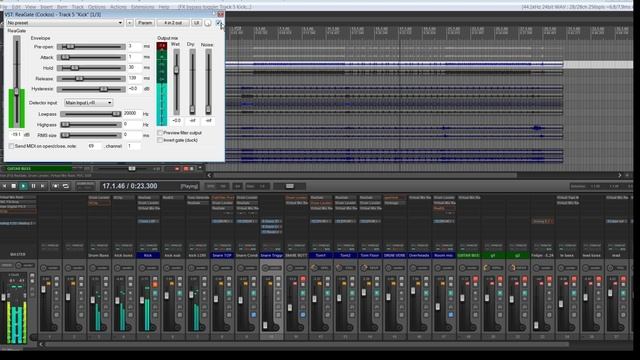Toggle the repeat loop button in the transport
The height and width of the screenshot is (360, 640).
pyautogui.click(x=65, y=186)
